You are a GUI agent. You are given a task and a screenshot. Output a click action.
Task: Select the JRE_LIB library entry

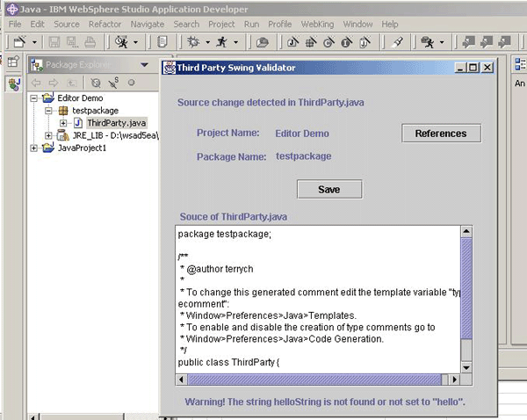pyautogui.click(x=115, y=135)
